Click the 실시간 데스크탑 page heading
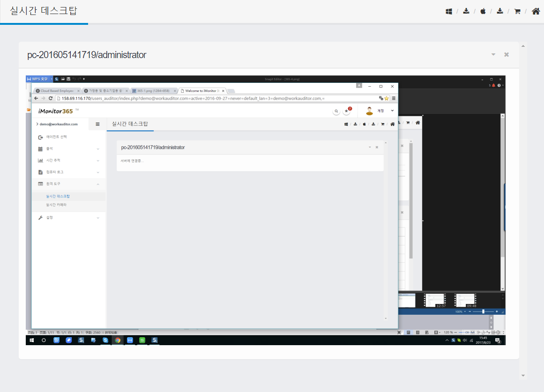Screen dimensions: 544x392 [x=44, y=10]
